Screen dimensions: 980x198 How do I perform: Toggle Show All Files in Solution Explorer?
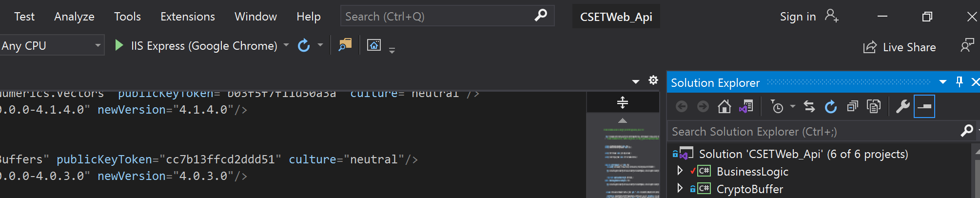(874, 106)
